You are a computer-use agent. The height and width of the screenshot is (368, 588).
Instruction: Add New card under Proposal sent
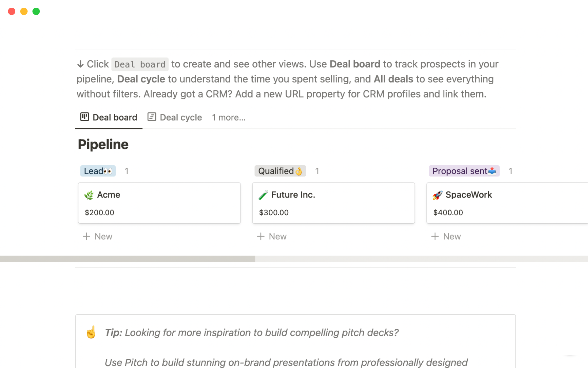point(446,236)
